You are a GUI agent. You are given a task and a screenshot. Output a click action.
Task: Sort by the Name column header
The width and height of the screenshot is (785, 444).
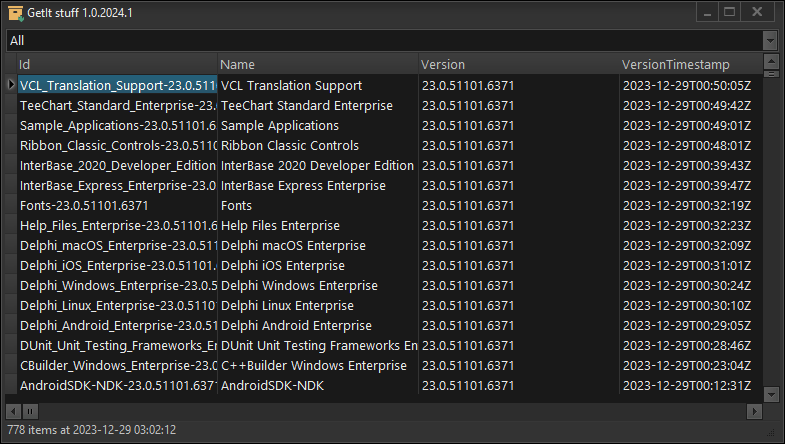point(318,64)
